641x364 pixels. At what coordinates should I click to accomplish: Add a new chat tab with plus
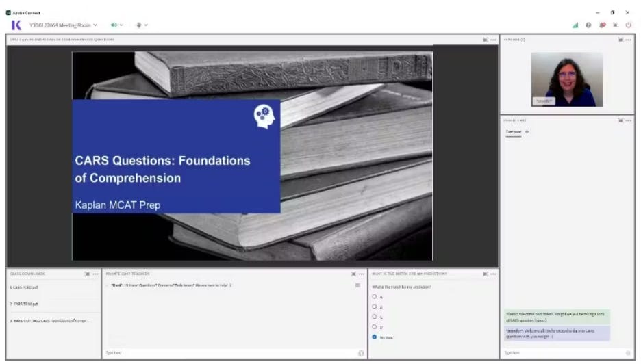click(527, 132)
